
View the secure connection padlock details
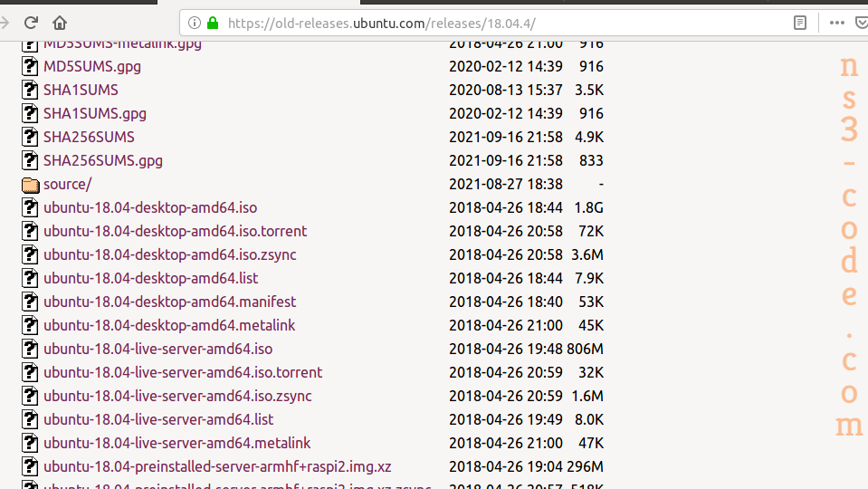[213, 23]
